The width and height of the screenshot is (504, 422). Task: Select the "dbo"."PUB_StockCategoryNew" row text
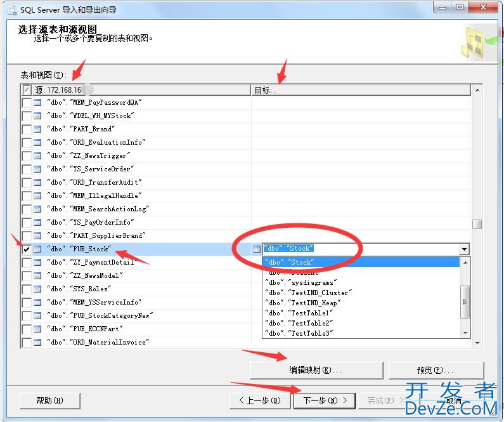coord(100,316)
